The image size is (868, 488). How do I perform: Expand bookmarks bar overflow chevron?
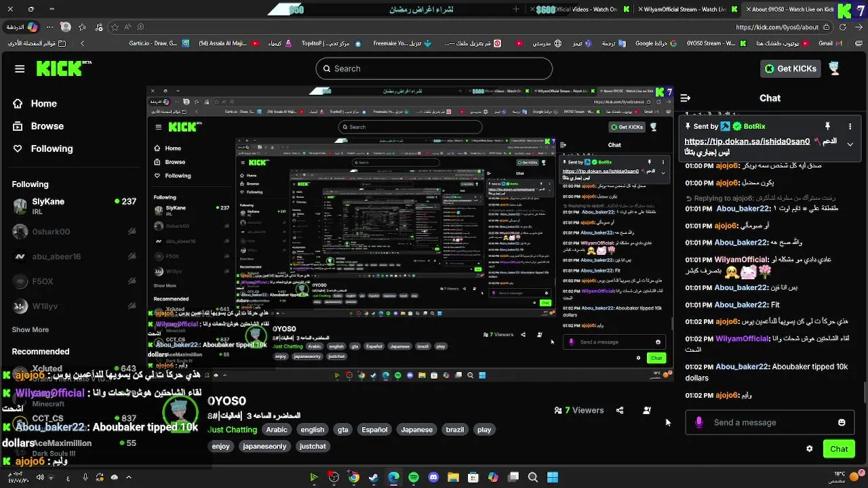tap(83, 43)
